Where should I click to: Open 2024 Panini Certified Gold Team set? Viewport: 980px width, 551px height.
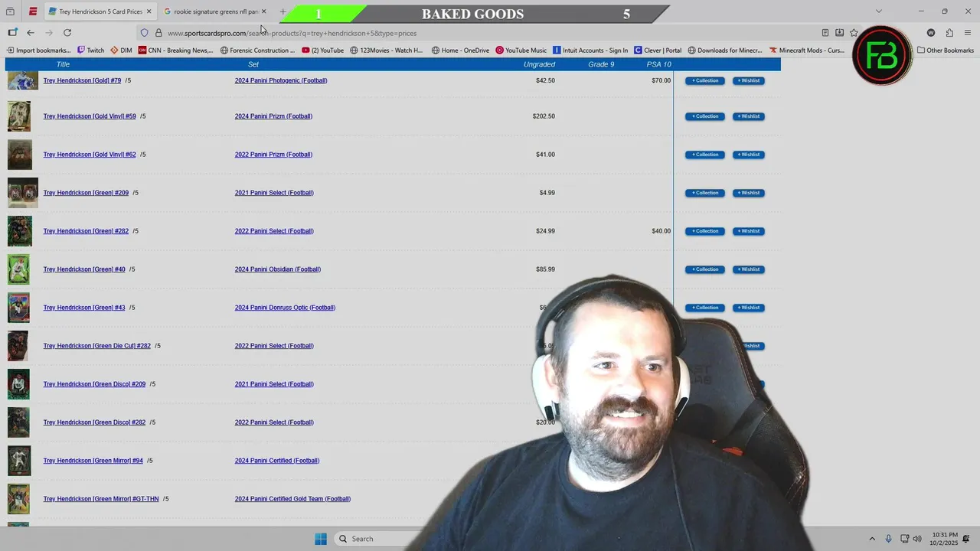click(292, 499)
